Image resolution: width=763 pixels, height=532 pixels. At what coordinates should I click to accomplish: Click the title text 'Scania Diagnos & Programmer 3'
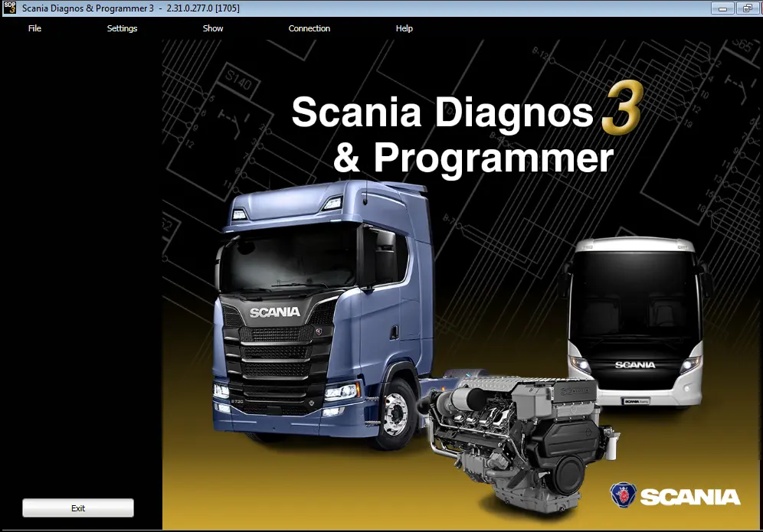pyautogui.click(x=87, y=8)
